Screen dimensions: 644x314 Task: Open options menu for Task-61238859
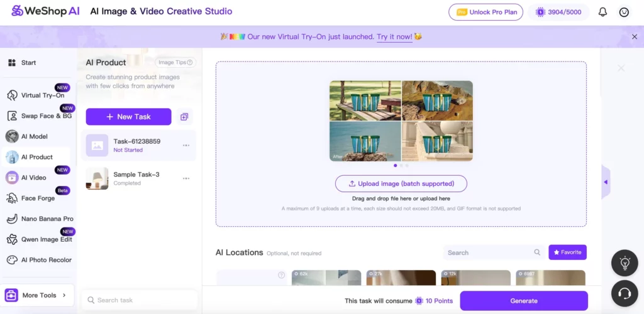click(186, 145)
